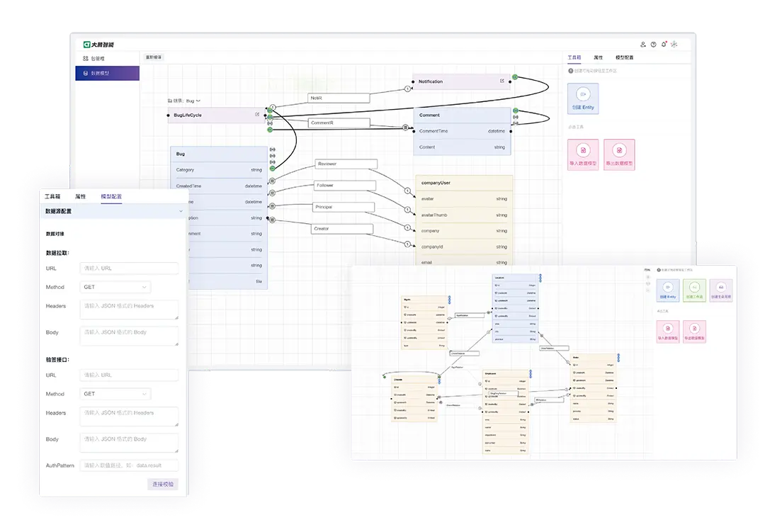
Task: Click the user profile icon in top bar
Action: pos(643,44)
